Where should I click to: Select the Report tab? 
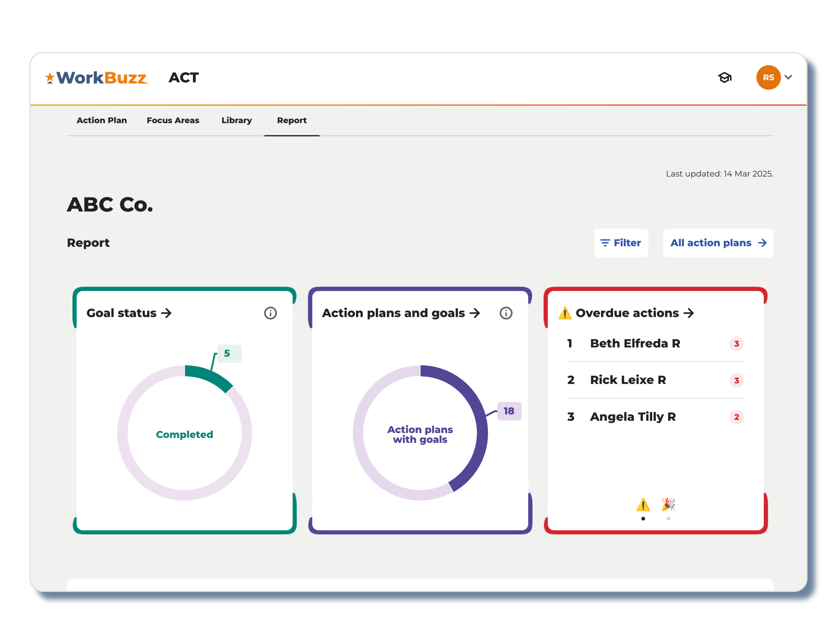(292, 120)
